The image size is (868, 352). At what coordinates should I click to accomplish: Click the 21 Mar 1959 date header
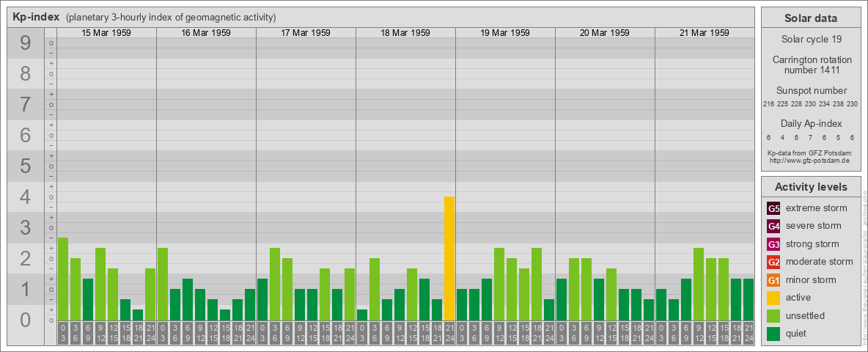pyautogui.click(x=704, y=33)
